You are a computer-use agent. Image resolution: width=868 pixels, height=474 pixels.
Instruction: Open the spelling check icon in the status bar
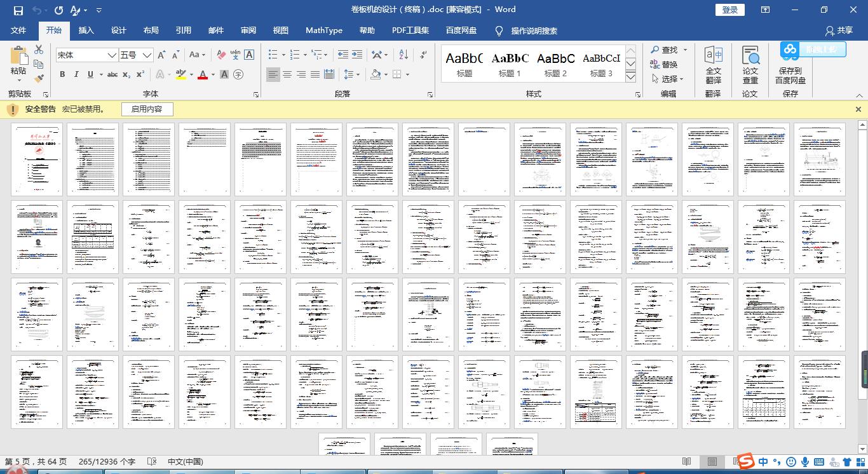[x=152, y=462]
